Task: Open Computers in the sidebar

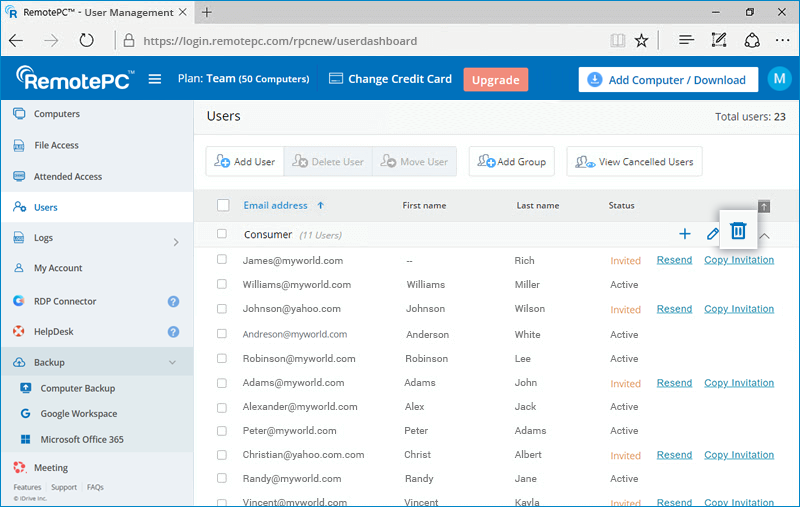Action: [56, 114]
